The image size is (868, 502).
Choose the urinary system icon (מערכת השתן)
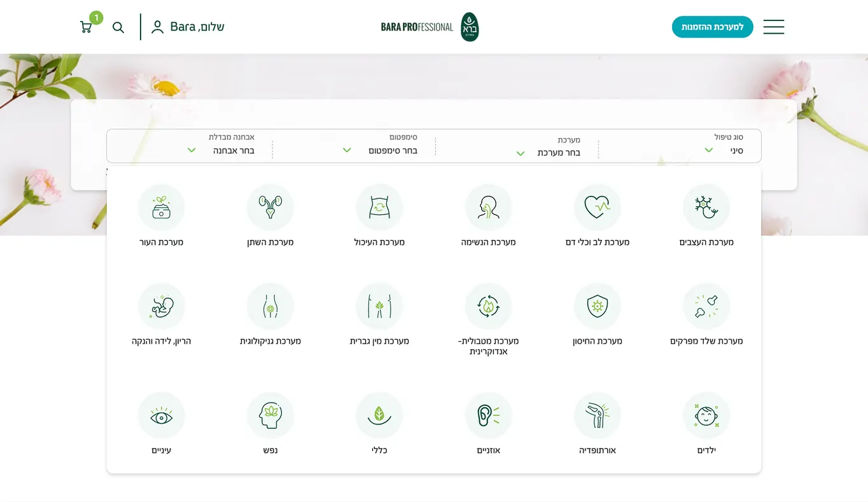tap(270, 207)
